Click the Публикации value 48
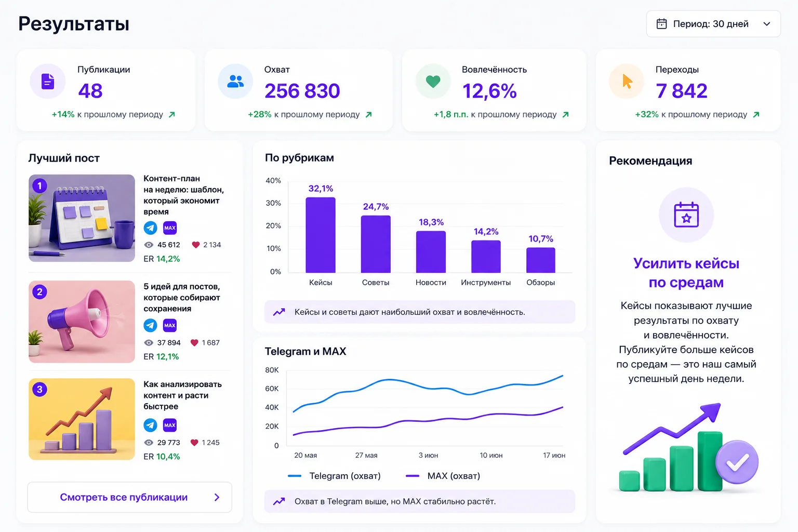798x532 pixels. point(90,91)
